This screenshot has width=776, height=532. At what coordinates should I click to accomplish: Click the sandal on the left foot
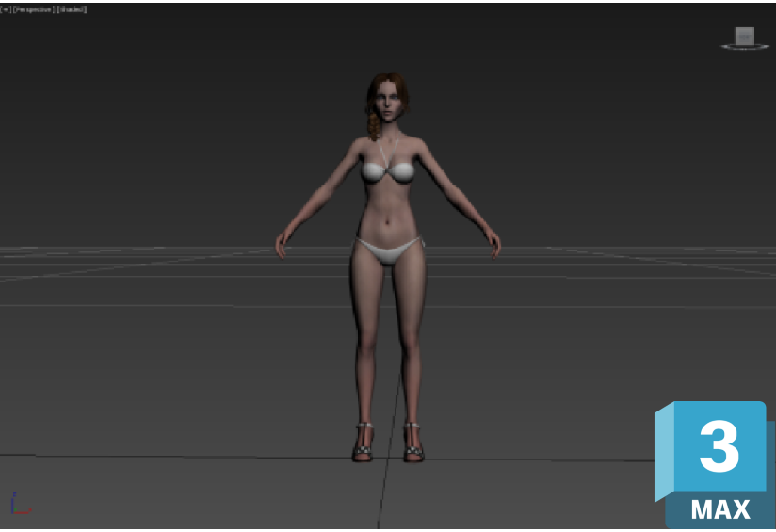point(364,443)
